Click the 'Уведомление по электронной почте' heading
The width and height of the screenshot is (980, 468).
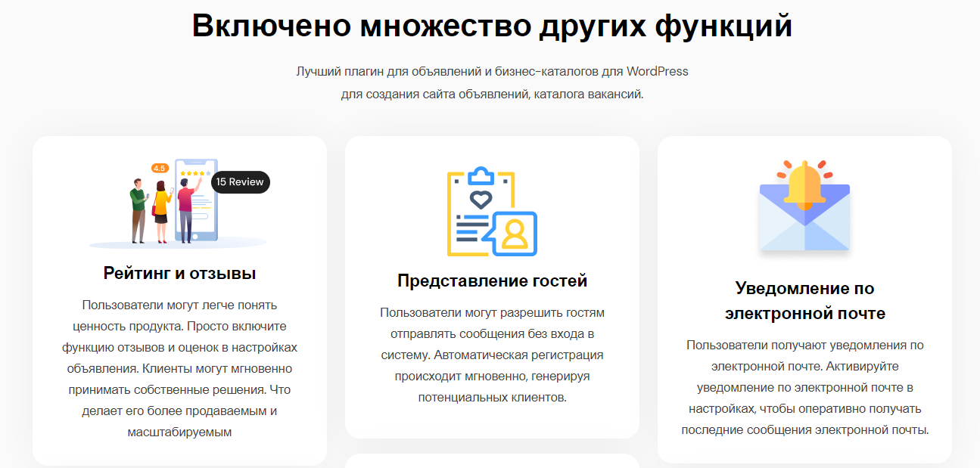tap(804, 301)
